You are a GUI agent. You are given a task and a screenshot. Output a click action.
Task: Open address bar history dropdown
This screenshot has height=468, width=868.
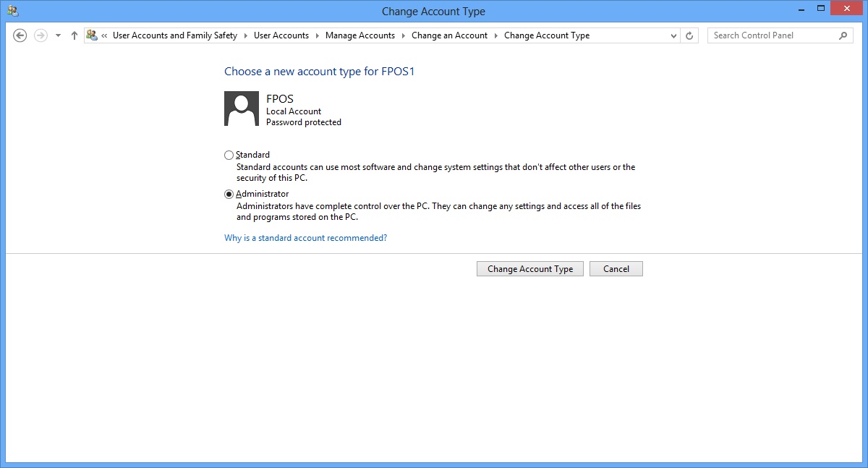(673, 35)
